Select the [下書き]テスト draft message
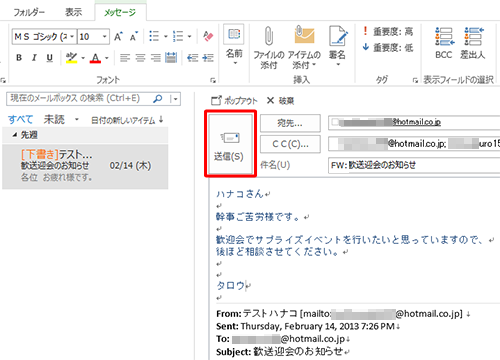 coord(85,166)
